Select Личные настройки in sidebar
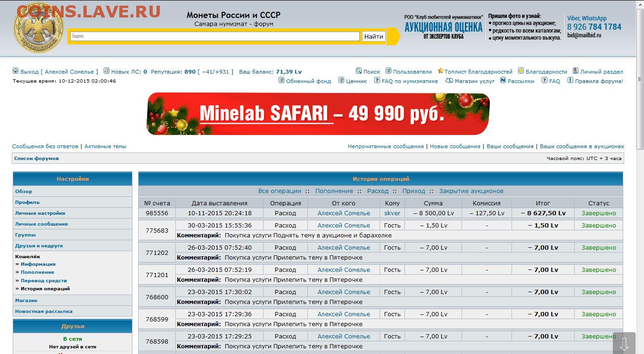This screenshot has width=644, height=354. tap(40, 213)
